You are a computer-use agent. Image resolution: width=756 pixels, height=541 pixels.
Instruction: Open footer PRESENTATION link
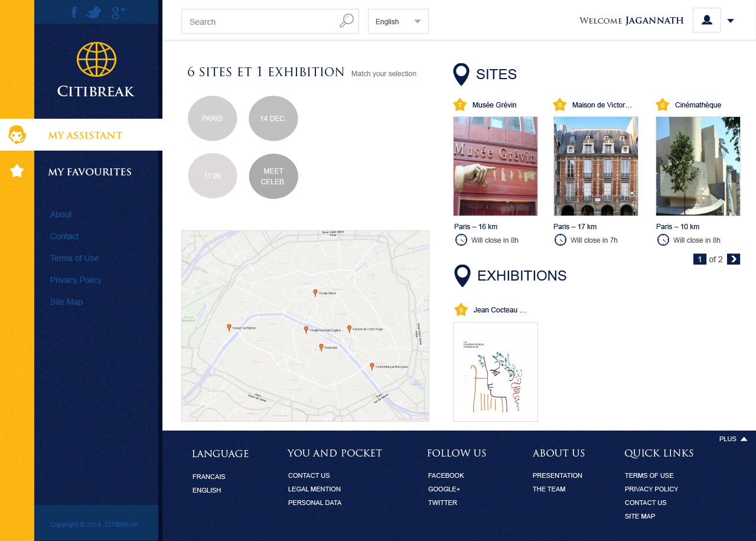(558, 475)
